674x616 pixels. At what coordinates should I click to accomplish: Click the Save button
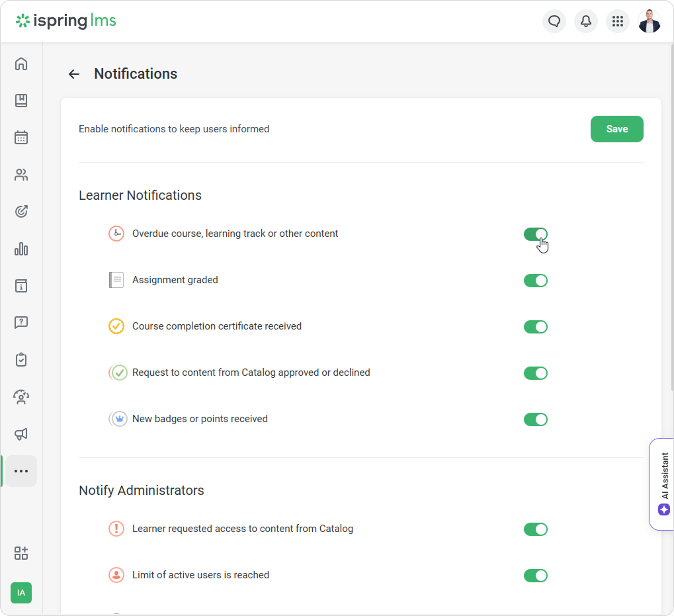click(x=617, y=129)
